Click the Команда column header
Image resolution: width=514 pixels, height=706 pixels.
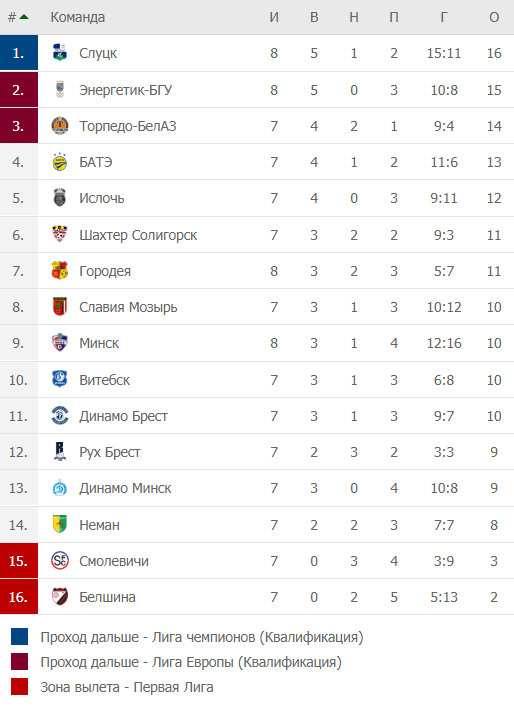pyautogui.click(x=77, y=17)
